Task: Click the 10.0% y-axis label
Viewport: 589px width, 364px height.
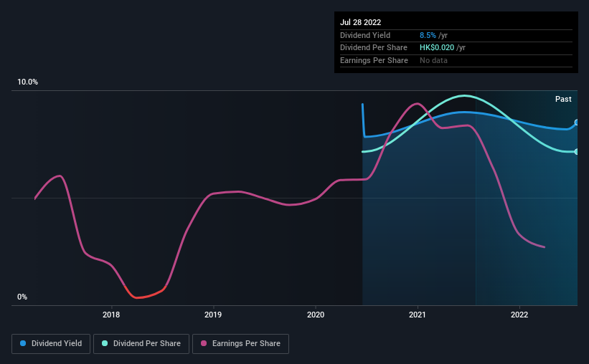Action: 27,82
